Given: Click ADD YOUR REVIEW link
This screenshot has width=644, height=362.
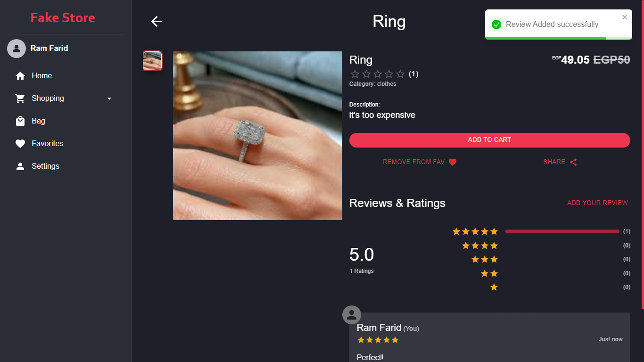Looking at the screenshot, I should [597, 203].
